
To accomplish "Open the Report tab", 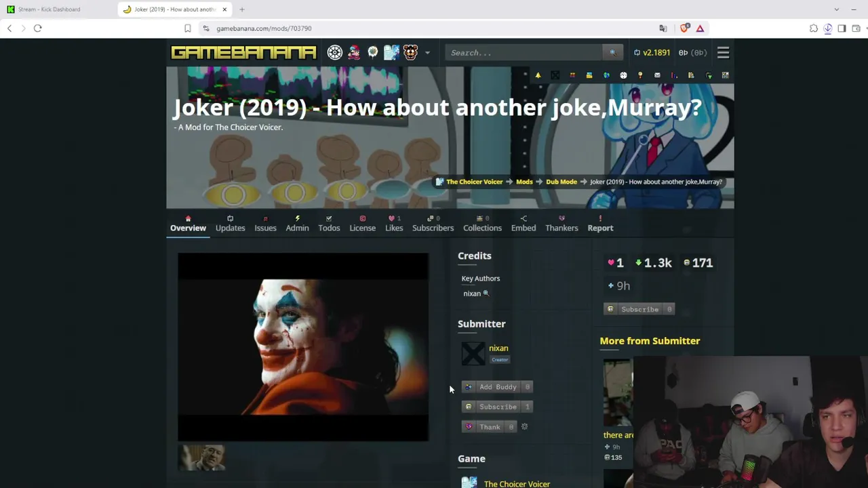I will pyautogui.click(x=600, y=224).
